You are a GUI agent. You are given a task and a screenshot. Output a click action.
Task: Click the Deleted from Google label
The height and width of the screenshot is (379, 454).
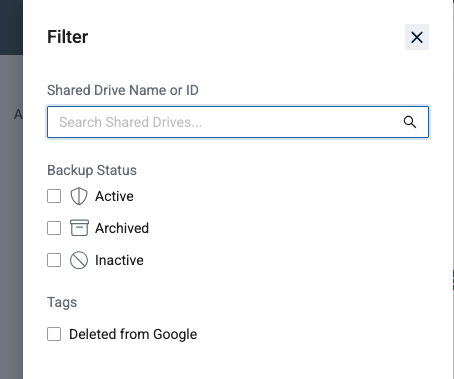click(133, 334)
